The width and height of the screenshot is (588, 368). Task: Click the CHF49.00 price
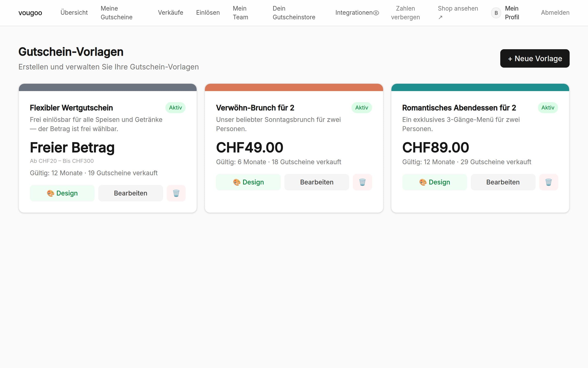point(249,147)
